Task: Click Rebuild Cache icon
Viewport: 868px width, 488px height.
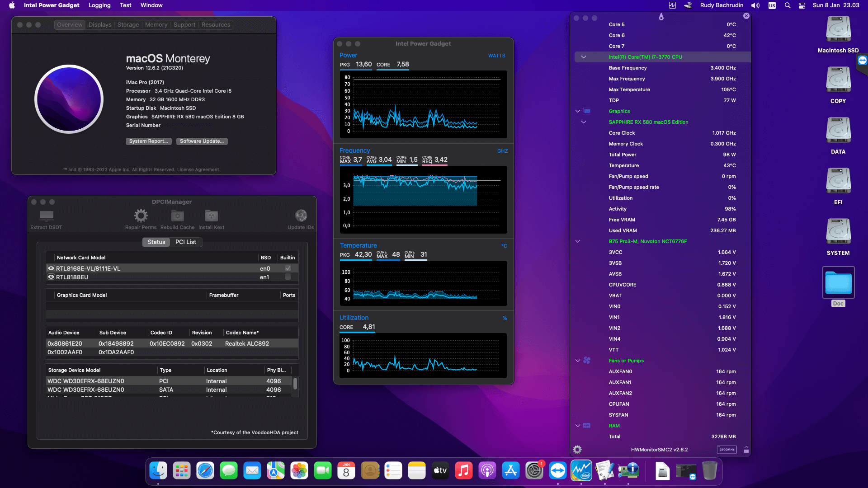Action: coord(177,216)
